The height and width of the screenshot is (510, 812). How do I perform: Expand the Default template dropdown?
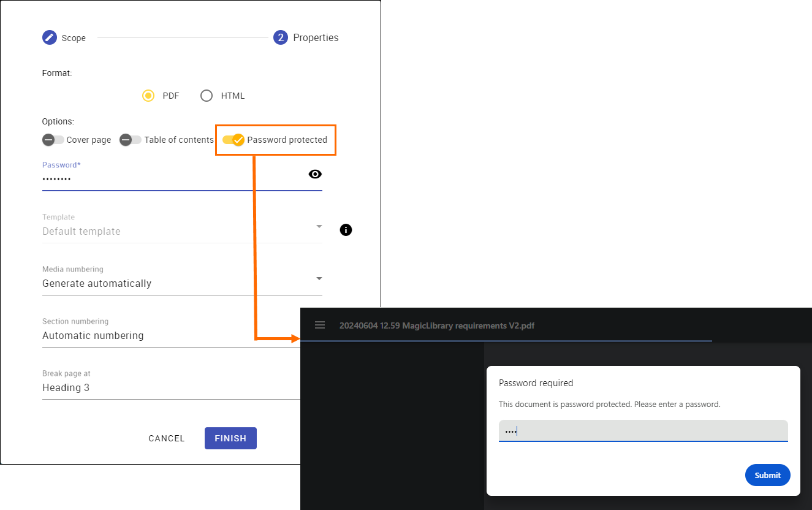point(181,231)
